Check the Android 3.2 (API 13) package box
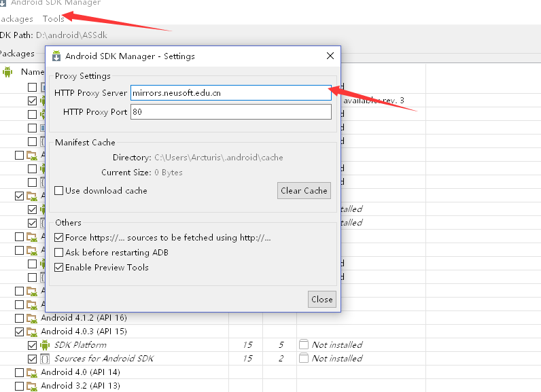The image size is (541, 392). pyautogui.click(x=19, y=386)
